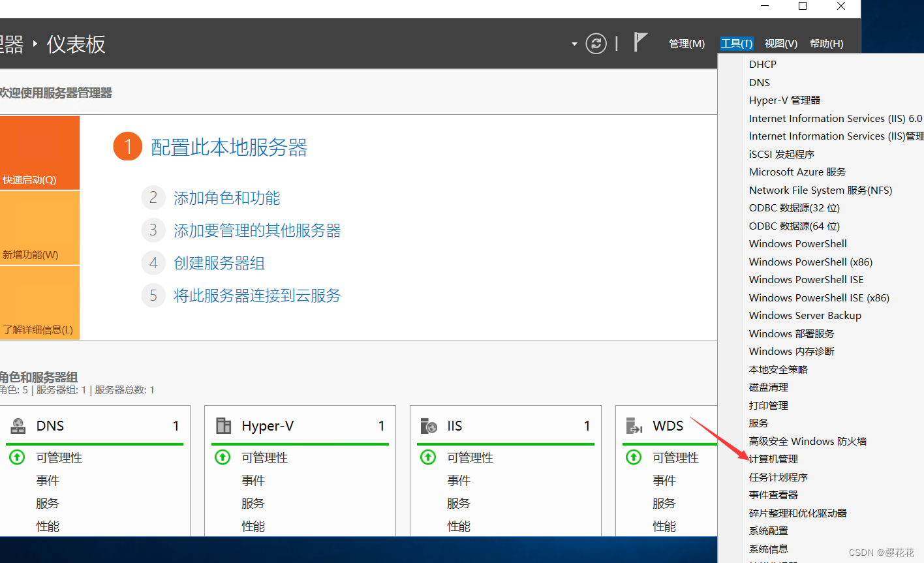Click 可管理性 in DNS tile
924x563 pixels.
click(x=59, y=458)
